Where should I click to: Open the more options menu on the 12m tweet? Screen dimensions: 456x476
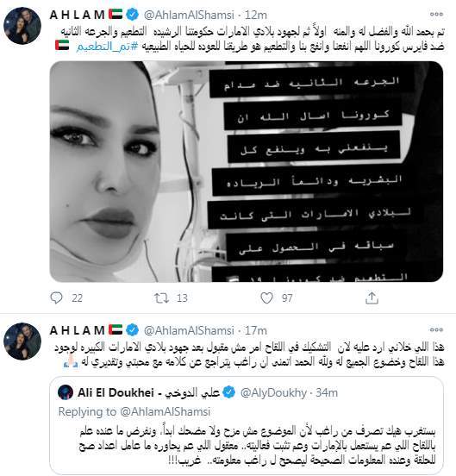click(x=436, y=15)
